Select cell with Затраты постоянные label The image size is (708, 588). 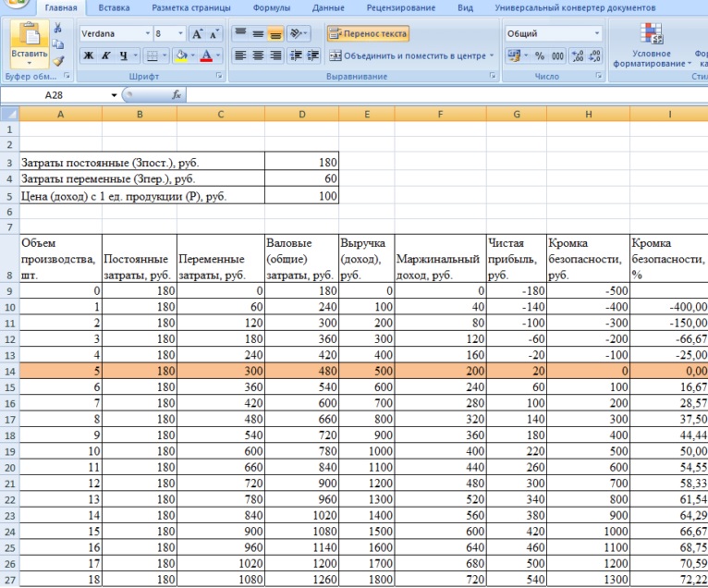click(x=142, y=162)
